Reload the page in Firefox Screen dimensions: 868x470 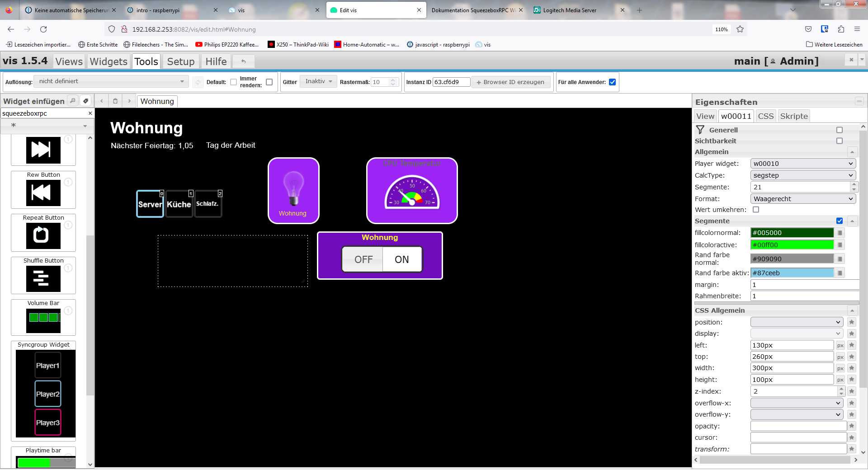(43, 29)
